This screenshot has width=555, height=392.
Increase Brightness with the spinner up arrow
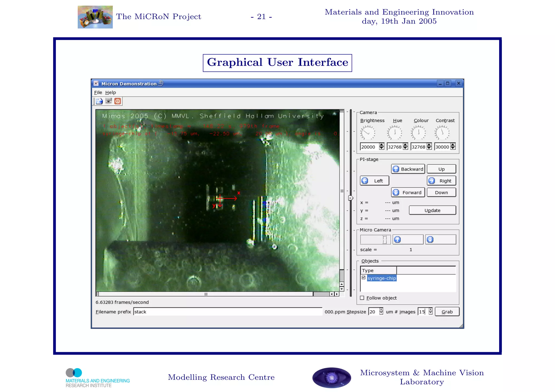point(382,145)
